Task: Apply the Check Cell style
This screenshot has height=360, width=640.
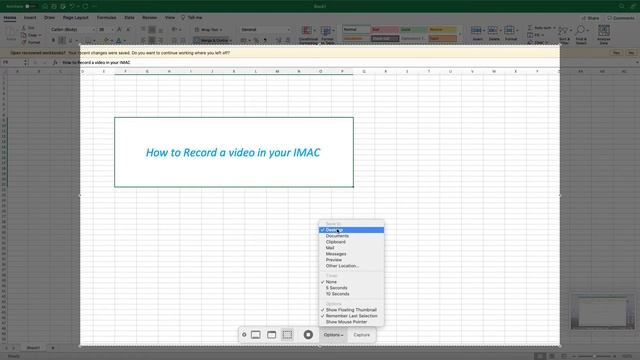Action: (x=385, y=39)
